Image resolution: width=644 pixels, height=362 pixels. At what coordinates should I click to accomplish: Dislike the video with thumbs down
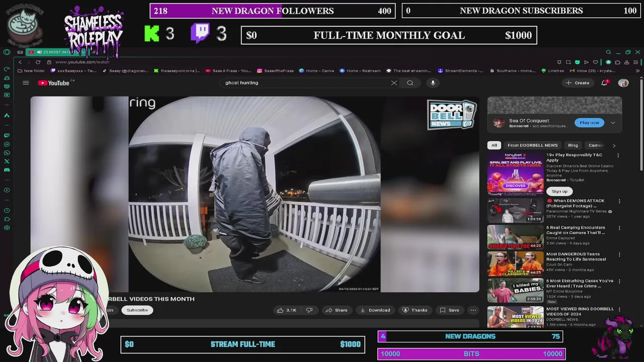click(309, 310)
